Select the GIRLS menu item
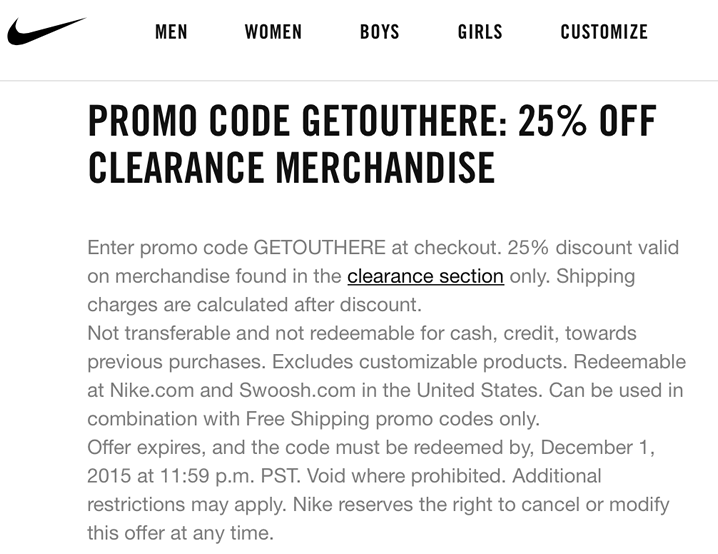Viewport: 718px width, 554px height. [x=480, y=32]
